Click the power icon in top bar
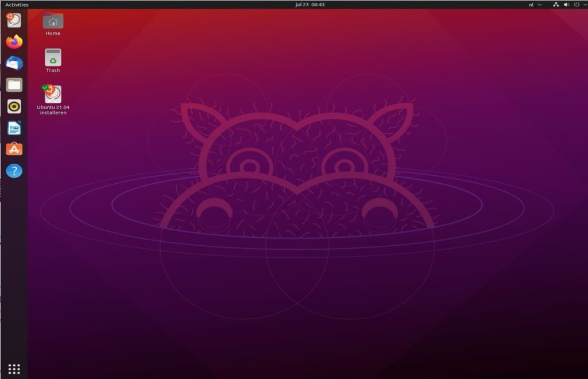 coord(577,5)
